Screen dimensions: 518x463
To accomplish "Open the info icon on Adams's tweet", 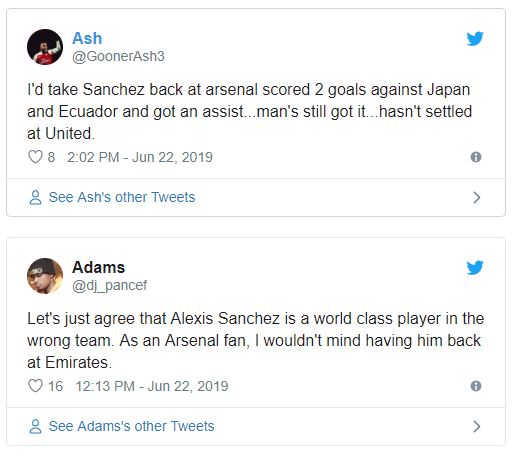I will pyautogui.click(x=476, y=386).
